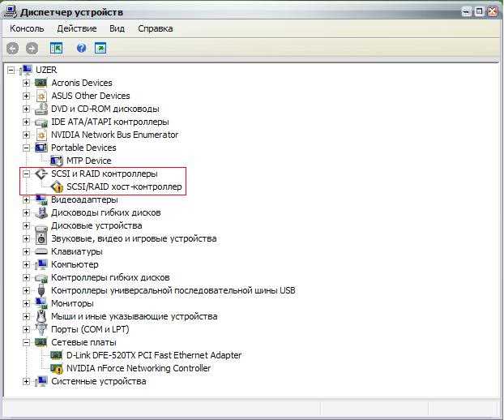Click the Мыши mouse icon
504x420 pixels.
41,316
